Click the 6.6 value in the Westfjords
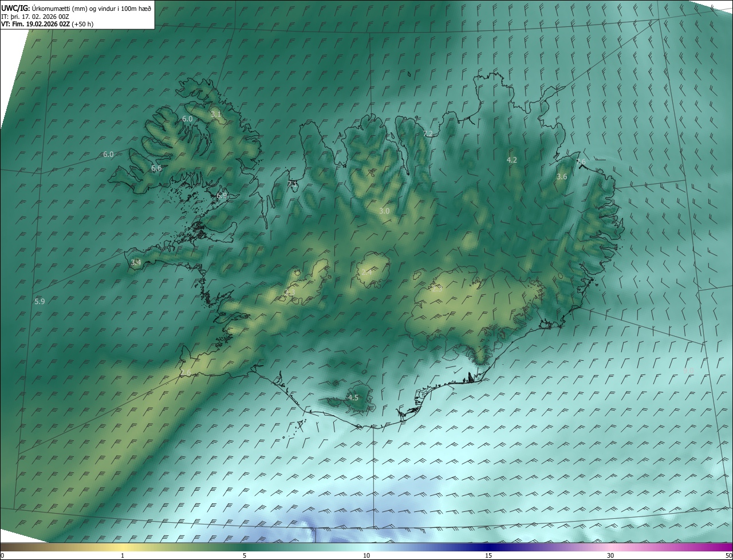 click(156, 168)
